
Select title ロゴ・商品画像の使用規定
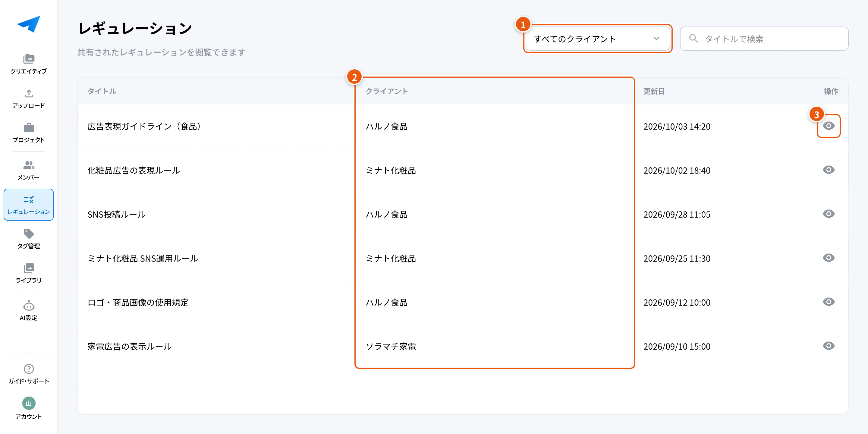click(x=138, y=303)
